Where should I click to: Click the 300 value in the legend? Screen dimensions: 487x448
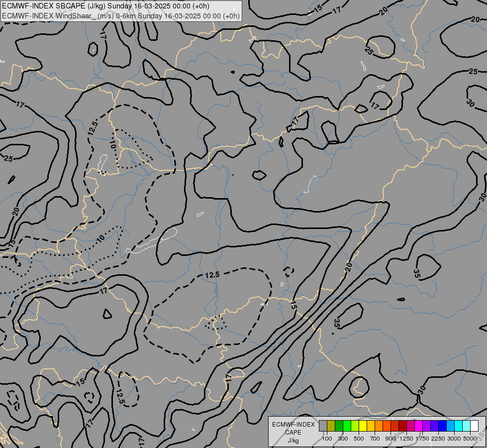coord(343,439)
